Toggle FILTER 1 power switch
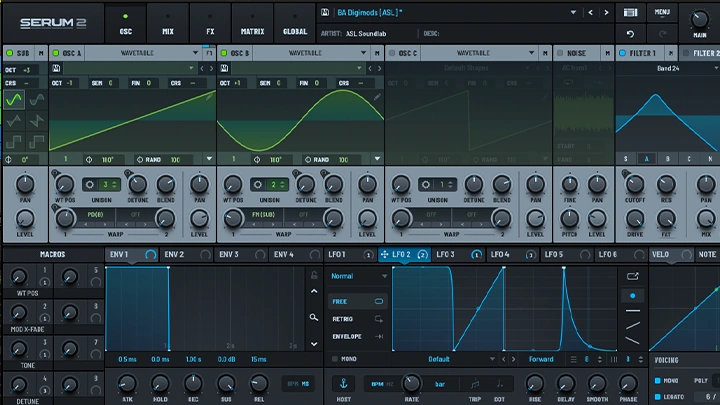Viewport: 720px width, 405px height. (x=623, y=53)
